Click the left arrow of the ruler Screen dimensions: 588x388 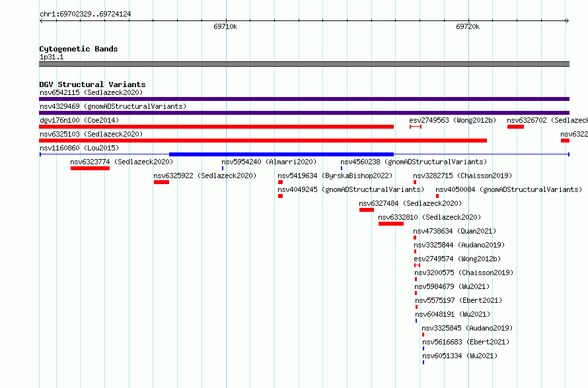[x=41, y=21]
